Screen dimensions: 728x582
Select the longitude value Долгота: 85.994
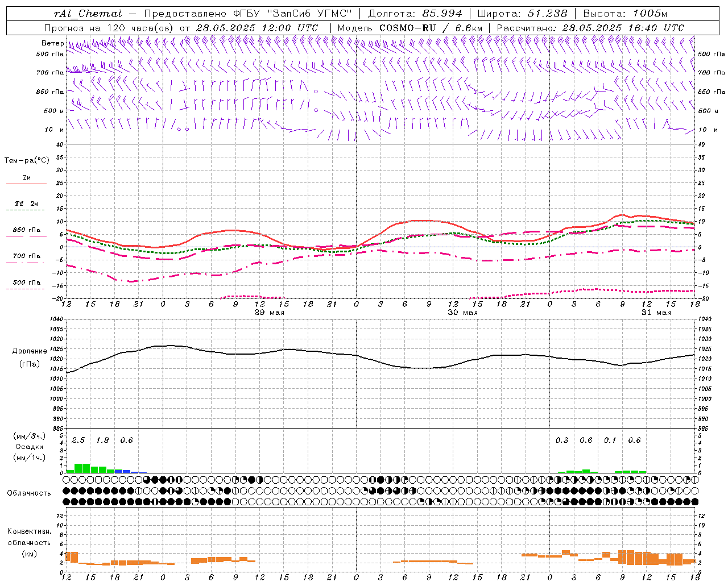[x=416, y=14]
